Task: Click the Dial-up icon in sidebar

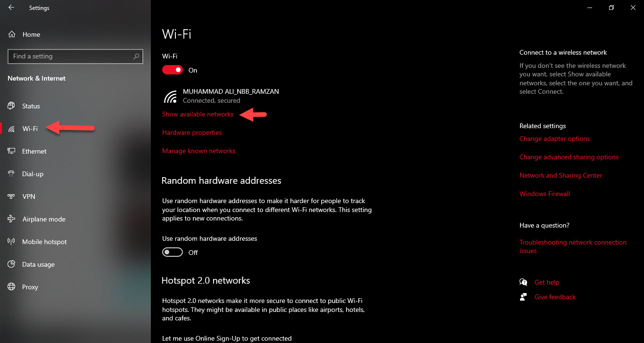Action: click(12, 174)
